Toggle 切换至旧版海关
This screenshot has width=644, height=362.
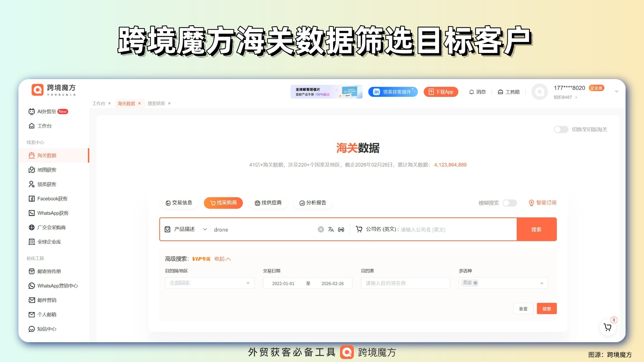coord(561,129)
